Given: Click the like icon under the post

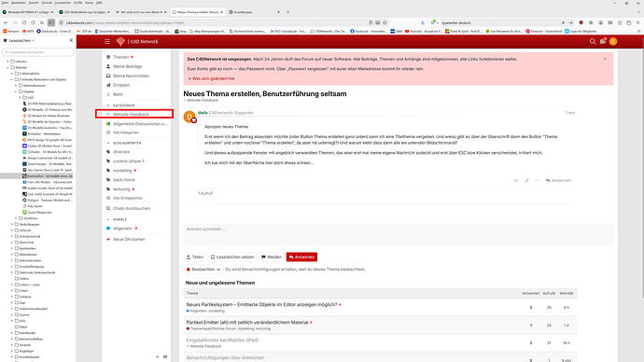Looking at the screenshot, I should pos(516,181).
